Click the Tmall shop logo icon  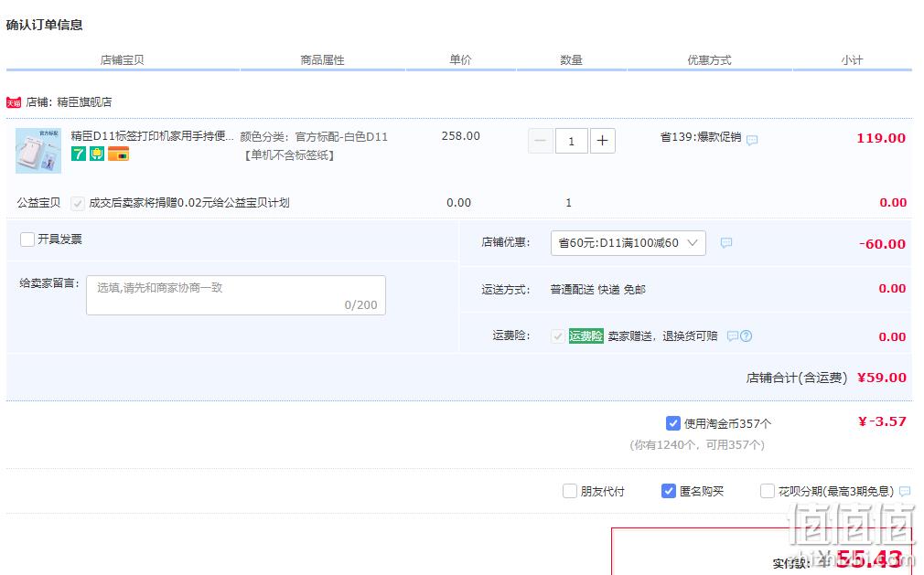point(14,102)
